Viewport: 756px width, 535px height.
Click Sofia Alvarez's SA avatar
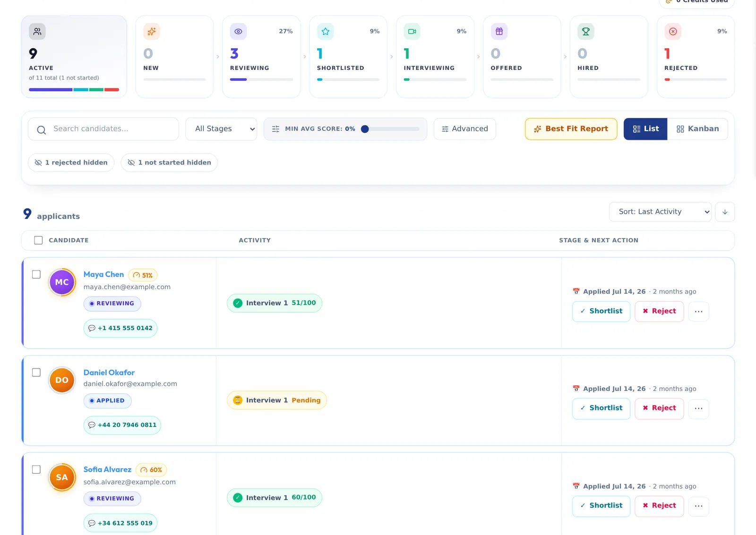(x=62, y=477)
